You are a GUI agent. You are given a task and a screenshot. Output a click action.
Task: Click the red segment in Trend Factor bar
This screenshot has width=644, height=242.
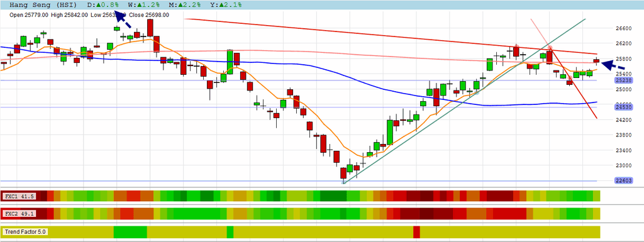point(416,232)
